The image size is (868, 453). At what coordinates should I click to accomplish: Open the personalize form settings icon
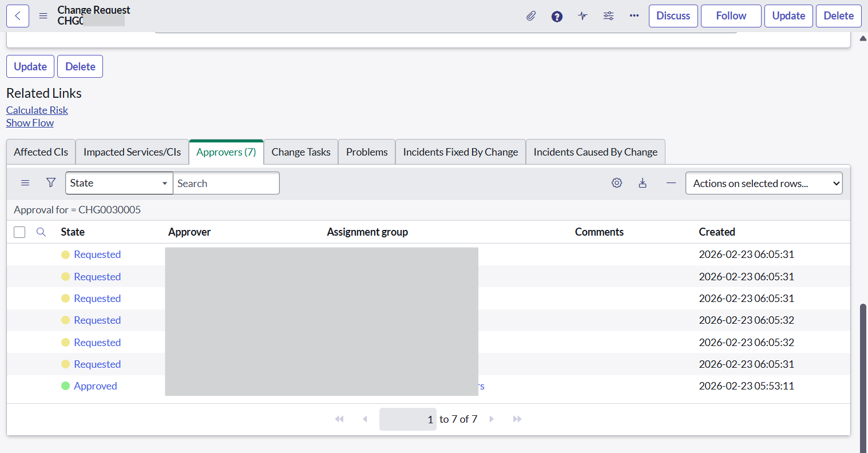coord(608,16)
